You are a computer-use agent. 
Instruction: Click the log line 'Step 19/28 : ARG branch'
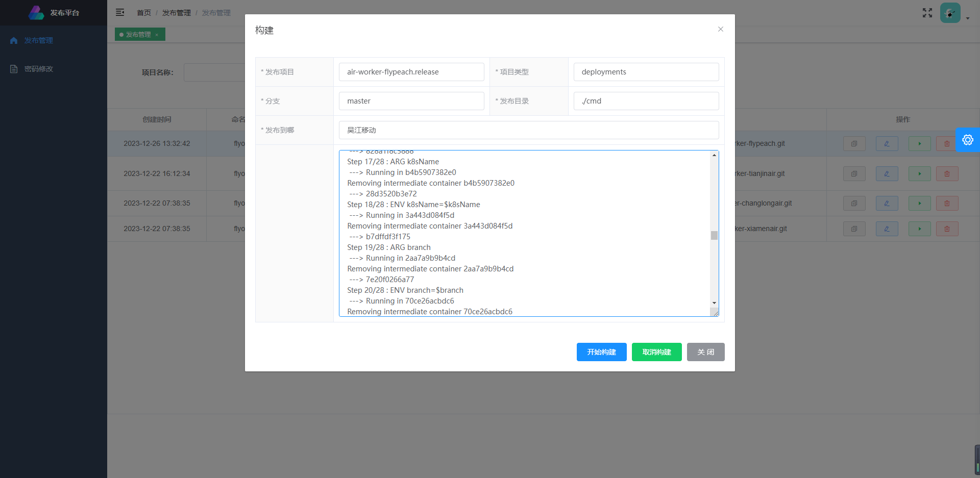[x=389, y=247]
